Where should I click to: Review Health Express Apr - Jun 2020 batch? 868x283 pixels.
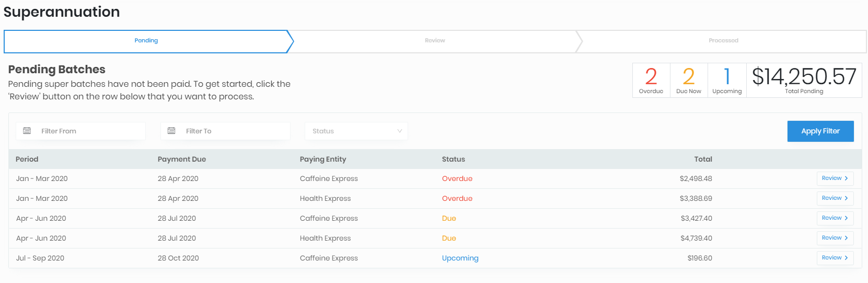[x=835, y=238]
